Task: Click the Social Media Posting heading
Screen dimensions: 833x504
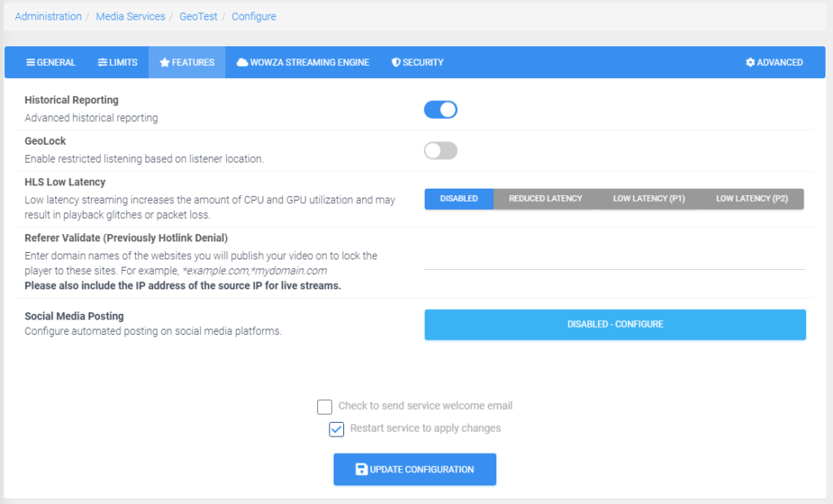Action: click(74, 316)
